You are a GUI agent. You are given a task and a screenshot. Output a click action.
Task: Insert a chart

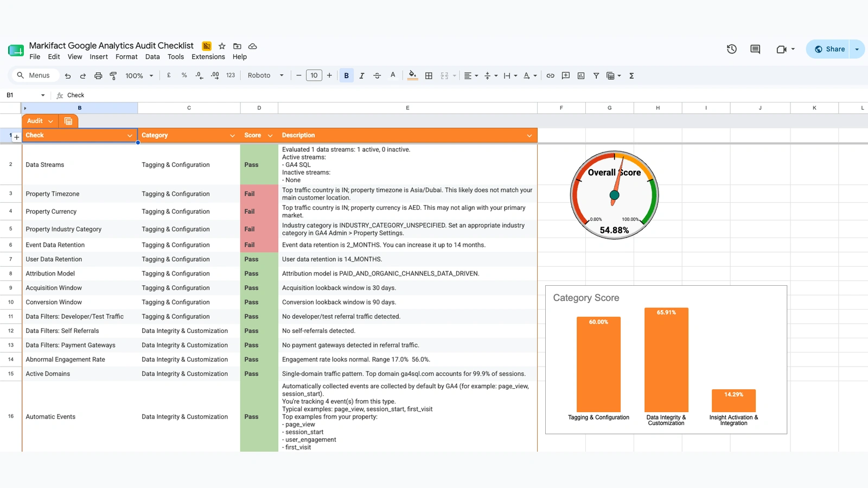(x=581, y=75)
